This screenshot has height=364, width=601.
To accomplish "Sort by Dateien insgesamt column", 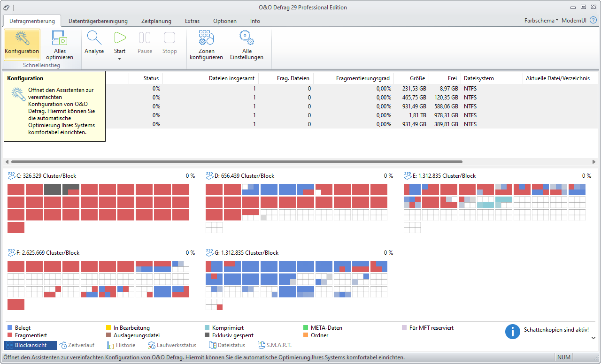I will tap(210, 78).
